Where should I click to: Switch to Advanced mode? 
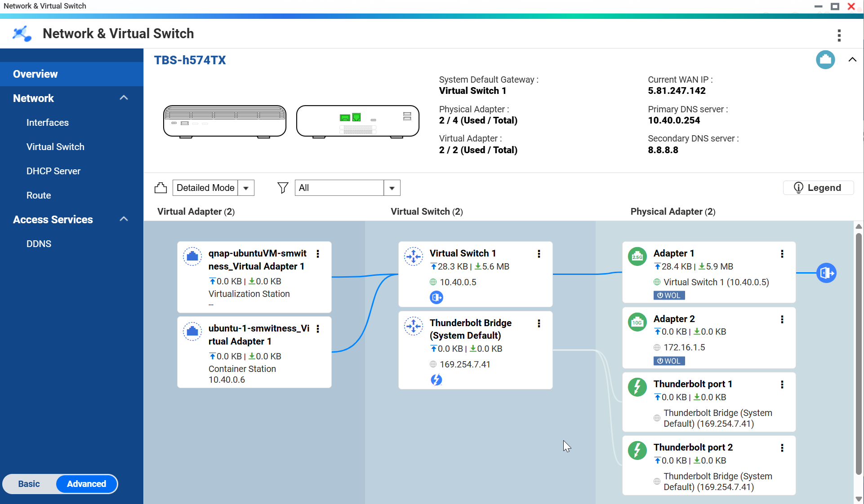pos(86,484)
